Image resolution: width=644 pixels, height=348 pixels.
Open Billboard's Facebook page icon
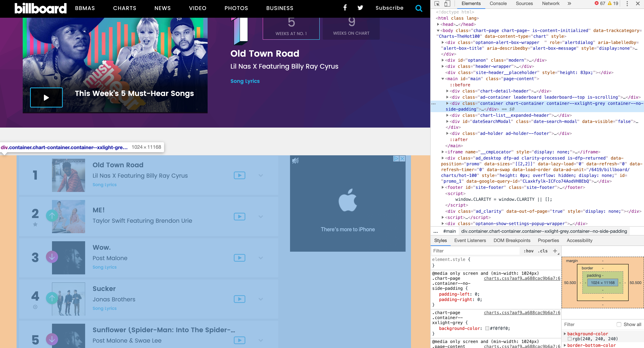pyautogui.click(x=345, y=8)
